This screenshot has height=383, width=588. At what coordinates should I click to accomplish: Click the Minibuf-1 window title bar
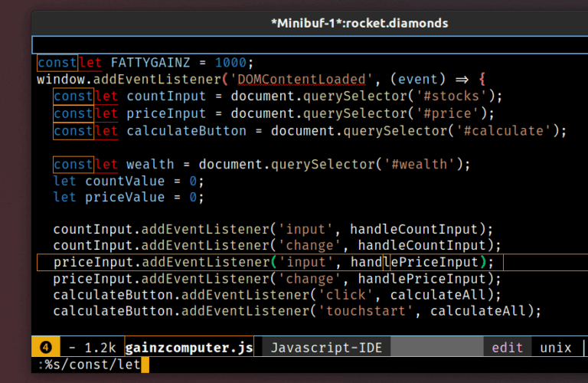[360, 23]
